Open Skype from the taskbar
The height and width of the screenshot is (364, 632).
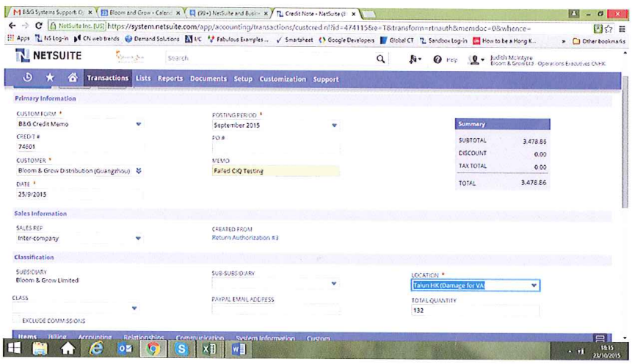point(181,349)
